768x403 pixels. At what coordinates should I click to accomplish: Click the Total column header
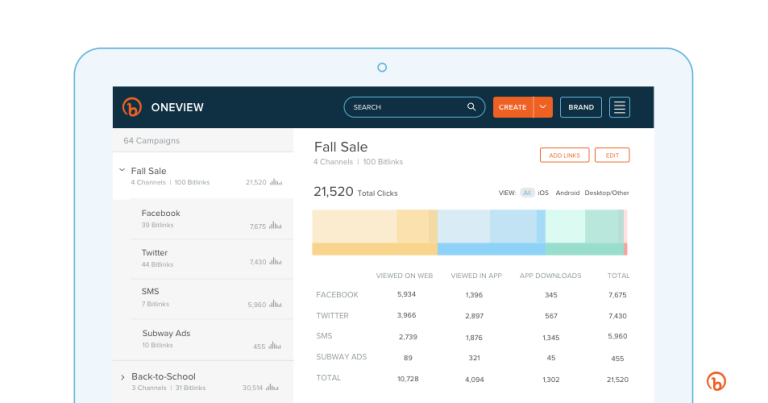click(619, 276)
